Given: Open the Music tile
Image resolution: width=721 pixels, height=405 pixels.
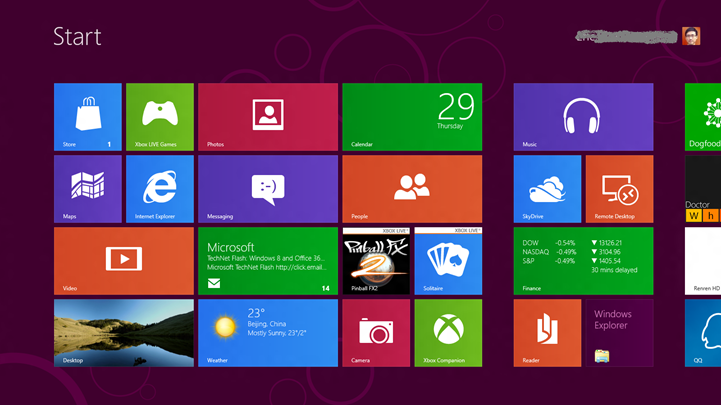Looking at the screenshot, I should (x=582, y=116).
